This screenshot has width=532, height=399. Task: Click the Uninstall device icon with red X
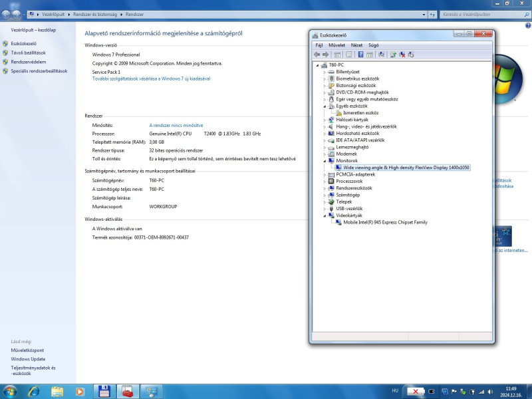click(402, 55)
